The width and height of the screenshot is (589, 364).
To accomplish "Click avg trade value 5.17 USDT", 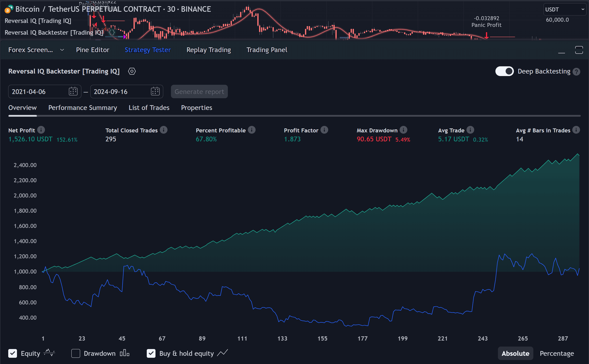I will 453,139.
